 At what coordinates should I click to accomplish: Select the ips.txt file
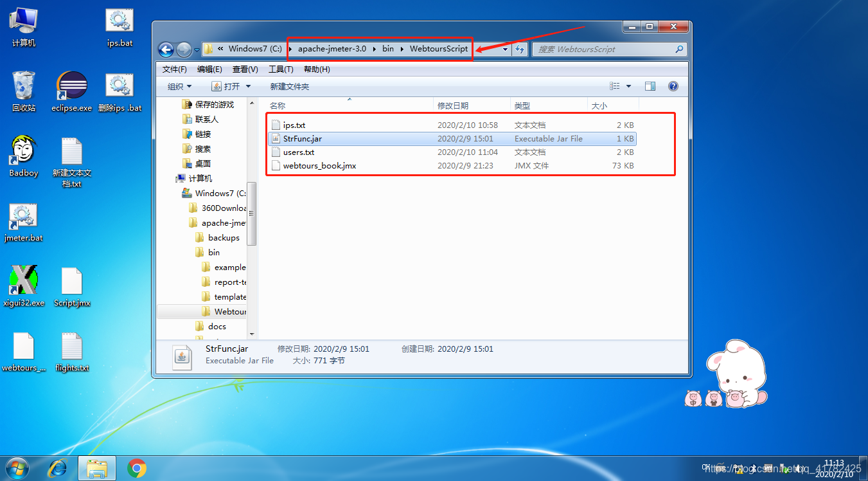tap(452, 125)
